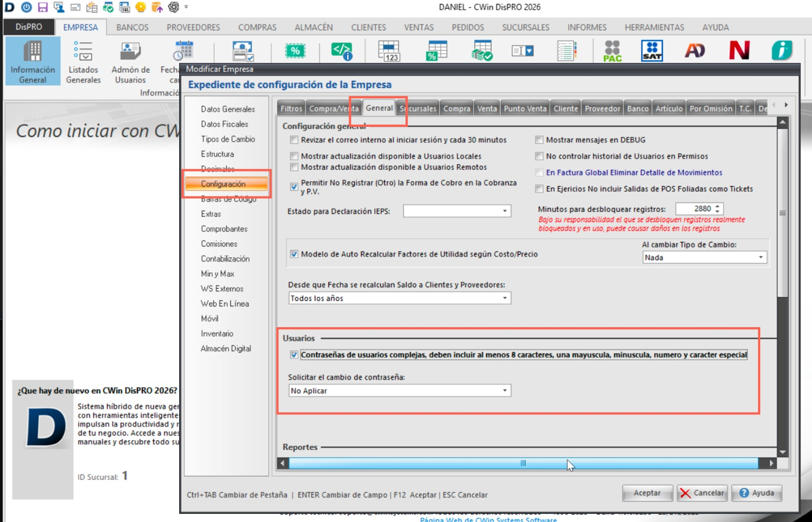Open the BANCOS ribbon menu
This screenshot has height=522, width=812.
click(132, 27)
